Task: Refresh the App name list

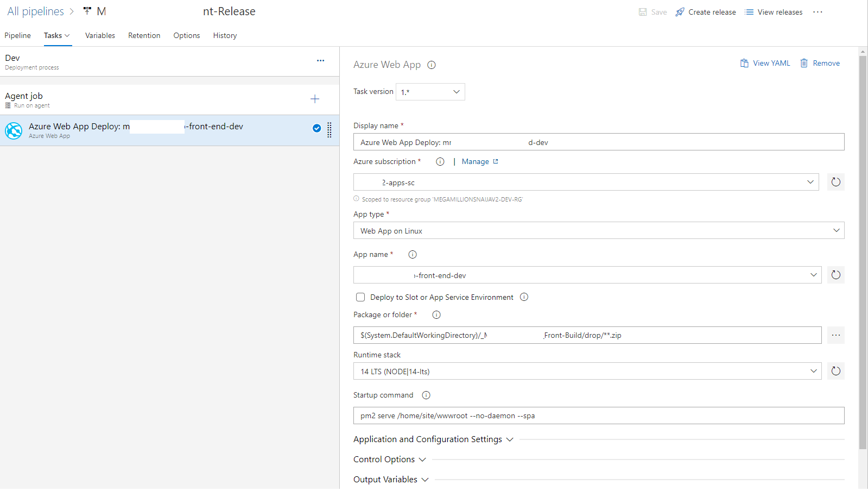Action: [x=836, y=275]
